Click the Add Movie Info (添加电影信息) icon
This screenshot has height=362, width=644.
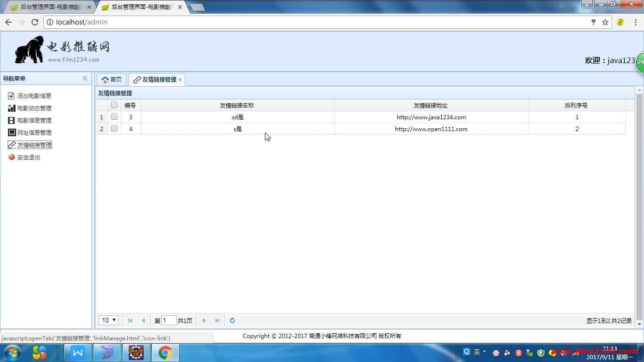pyautogui.click(x=11, y=96)
